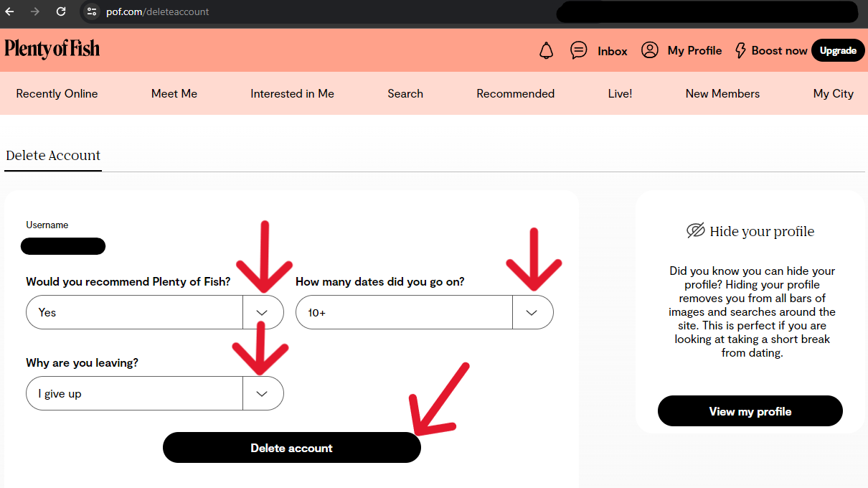Reload the page in browser
868x488 pixels.
(61, 11)
